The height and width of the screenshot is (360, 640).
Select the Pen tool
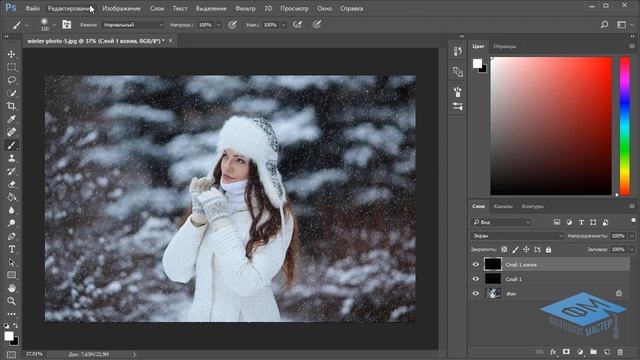click(x=11, y=236)
